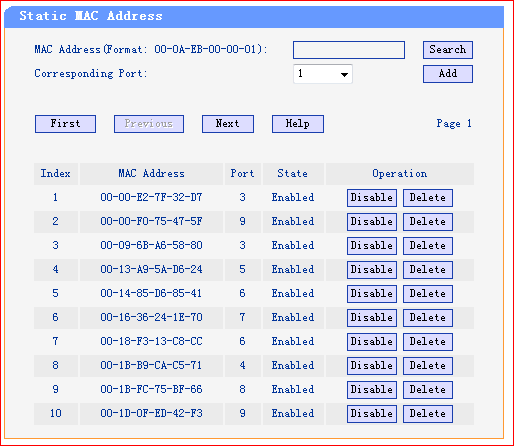The height and width of the screenshot is (446, 514).
Task: Go to the First page
Action: coord(65,124)
